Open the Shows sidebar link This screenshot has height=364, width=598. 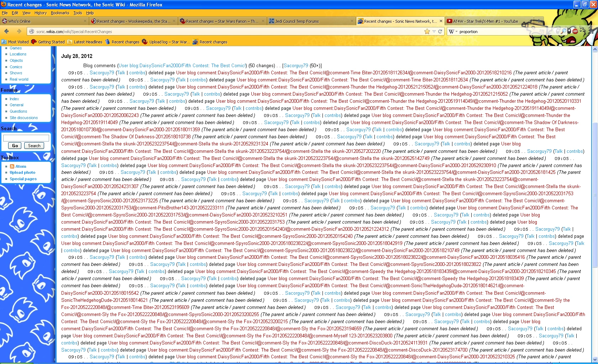coord(16,73)
